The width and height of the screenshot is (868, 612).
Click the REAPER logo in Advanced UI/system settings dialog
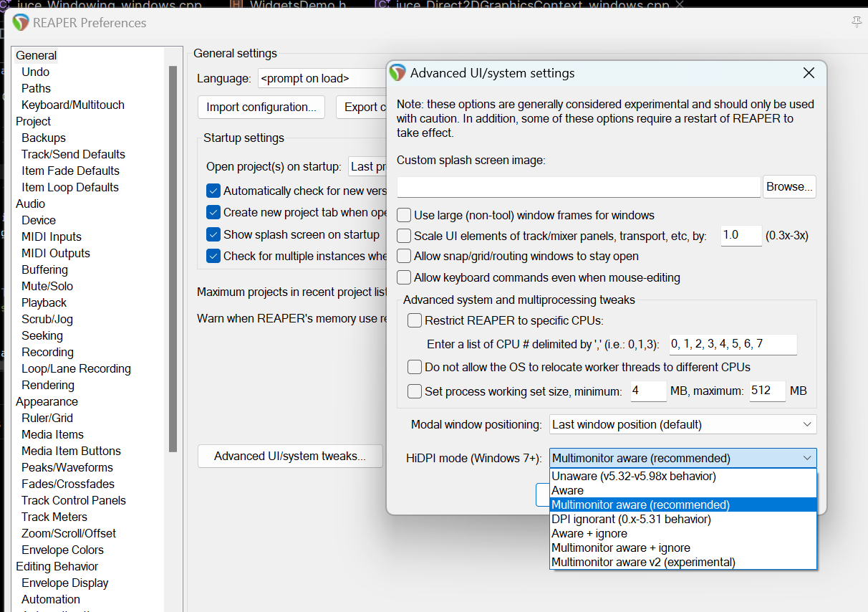pyautogui.click(x=399, y=73)
